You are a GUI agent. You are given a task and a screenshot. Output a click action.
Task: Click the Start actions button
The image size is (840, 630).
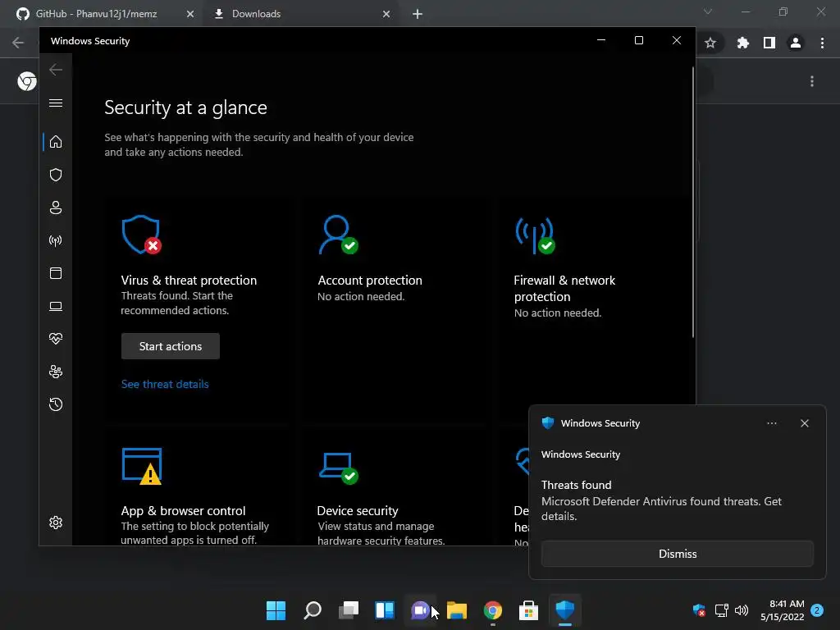tap(171, 346)
